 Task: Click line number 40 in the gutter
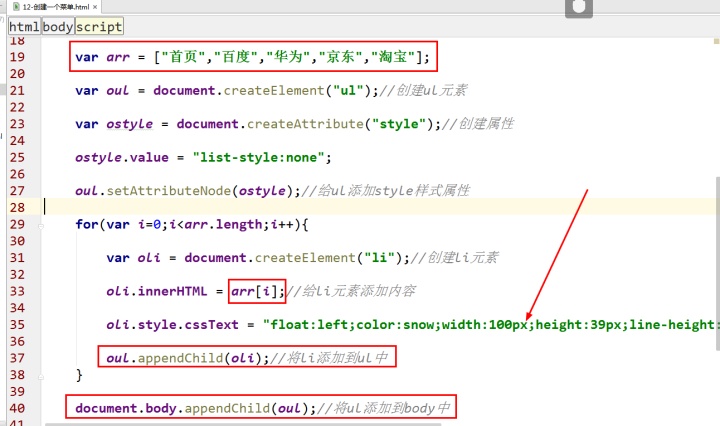click(17, 408)
